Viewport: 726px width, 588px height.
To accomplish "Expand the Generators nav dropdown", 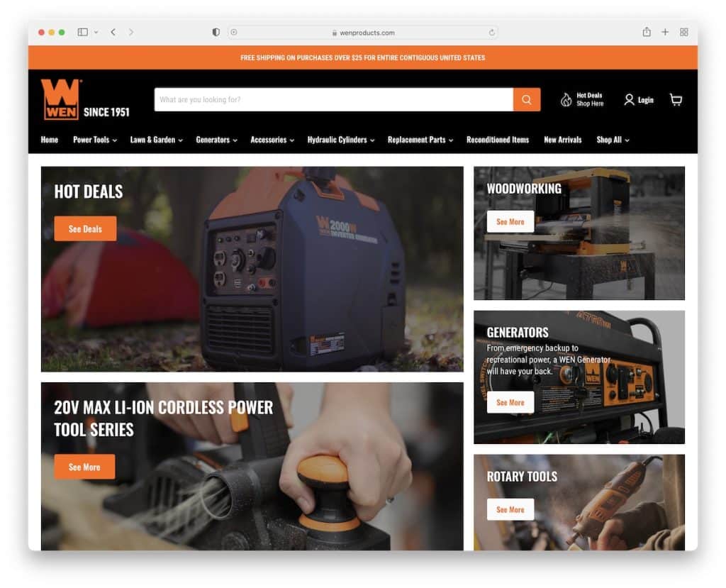I will 217,140.
